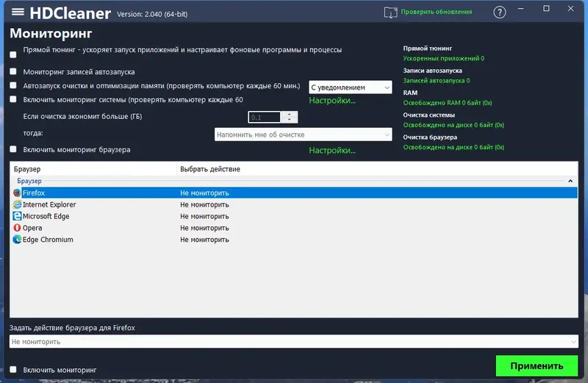Select the Firefox row

tap(294, 193)
